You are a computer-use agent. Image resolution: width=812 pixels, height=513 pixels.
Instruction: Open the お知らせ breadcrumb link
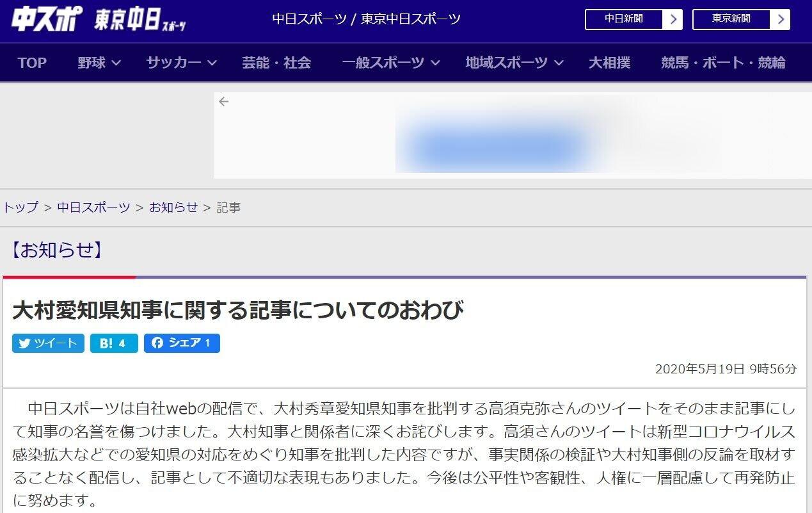point(173,208)
